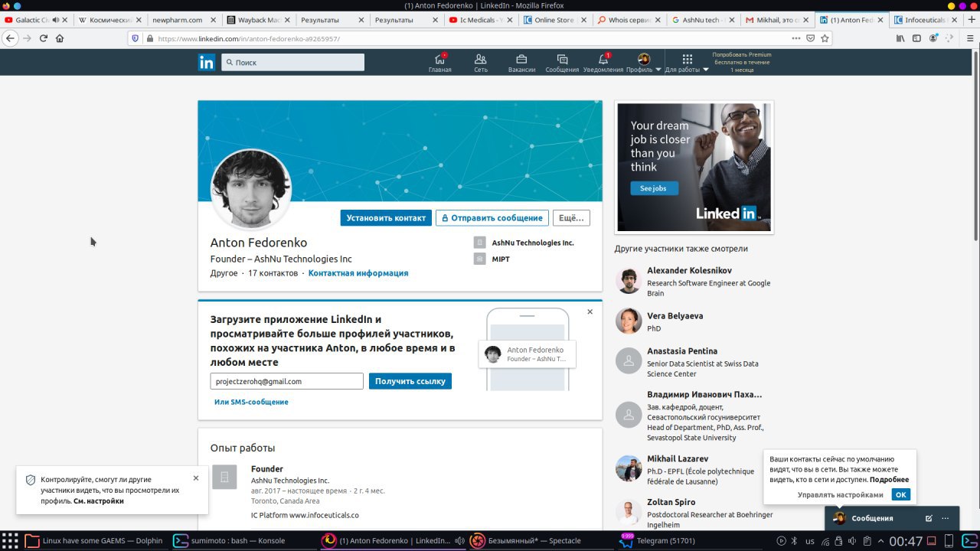Click the Founder experience company logo
This screenshot has height=551, width=980.
coord(224,478)
